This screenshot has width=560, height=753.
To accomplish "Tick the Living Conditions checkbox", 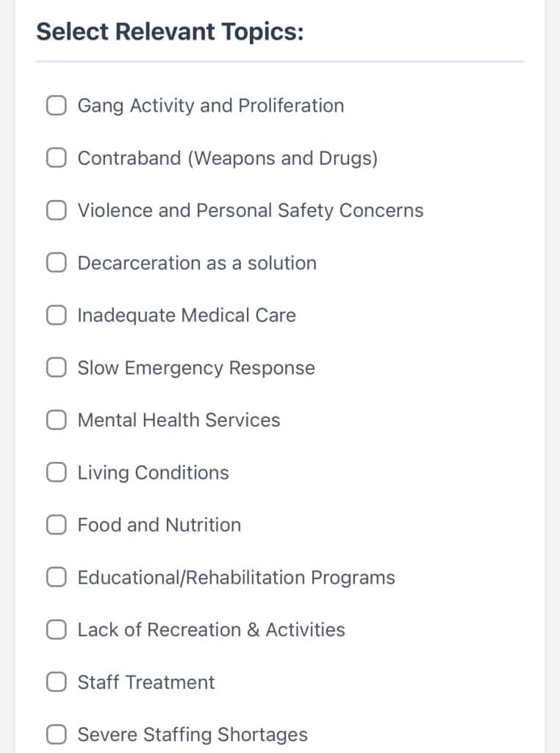I will click(56, 472).
